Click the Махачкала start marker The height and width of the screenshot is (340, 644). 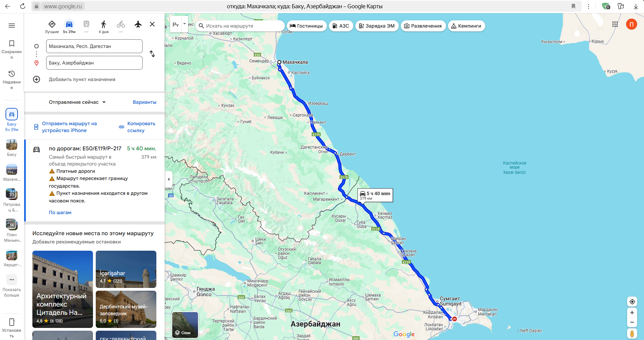click(279, 62)
